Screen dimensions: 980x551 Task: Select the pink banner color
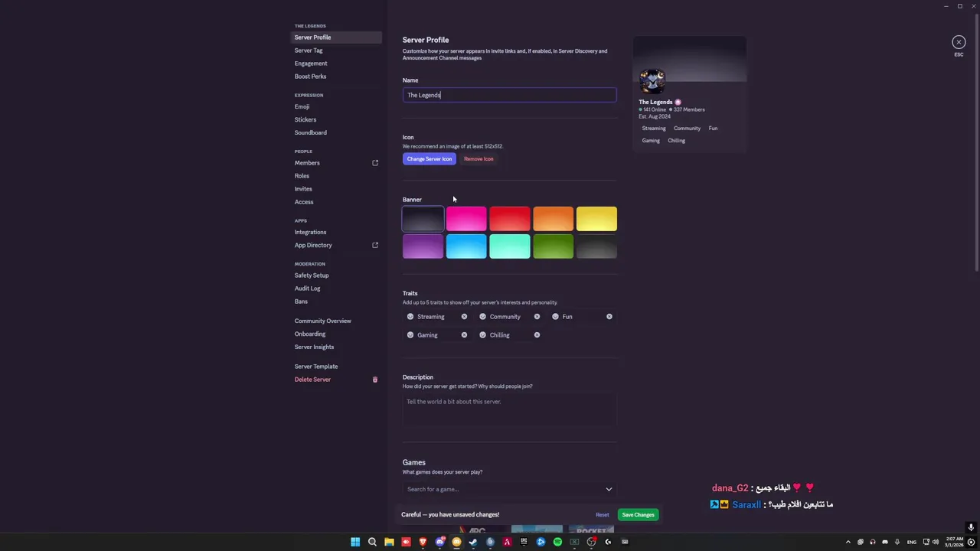(466, 219)
